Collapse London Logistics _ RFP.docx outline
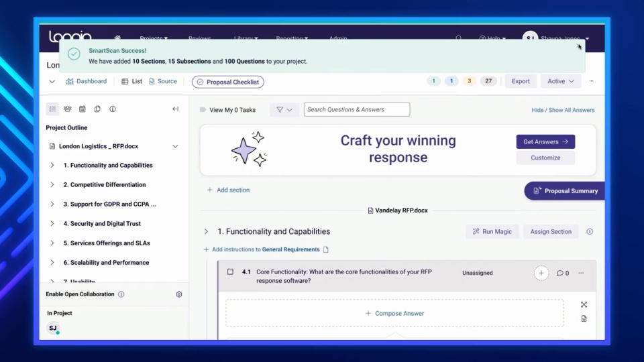The width and height of the screenshot is (644, 362). tap(175, 146)
